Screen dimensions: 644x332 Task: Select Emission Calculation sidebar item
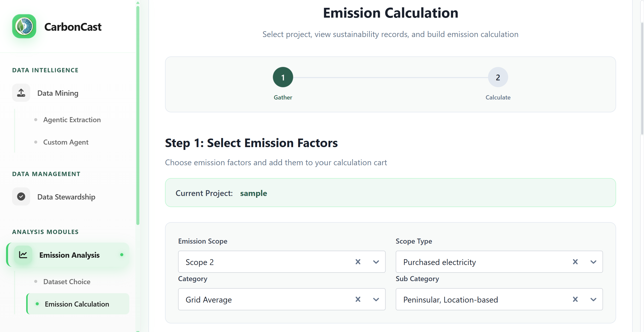point(77,304)
